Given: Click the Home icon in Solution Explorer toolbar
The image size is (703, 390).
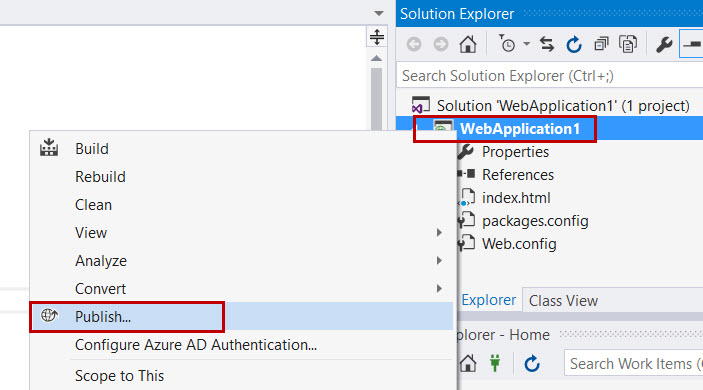Looking at the screenshot, I should (x=468, y=44).
